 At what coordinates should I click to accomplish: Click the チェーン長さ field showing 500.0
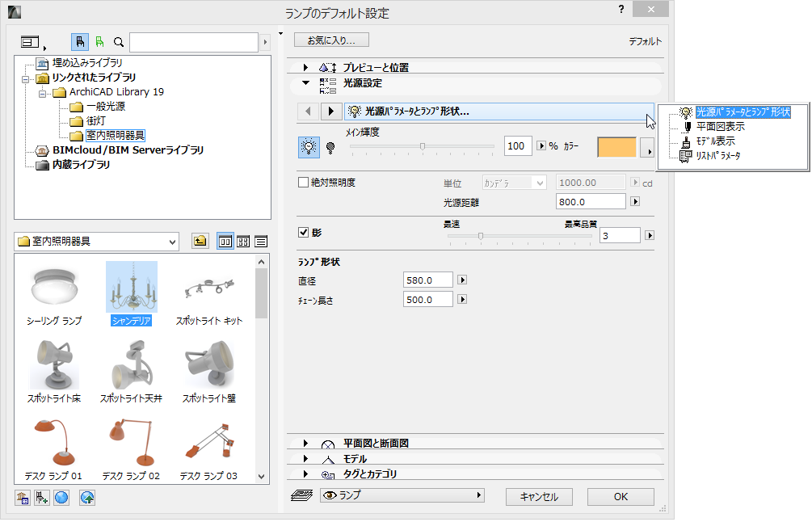pos(427,299)
